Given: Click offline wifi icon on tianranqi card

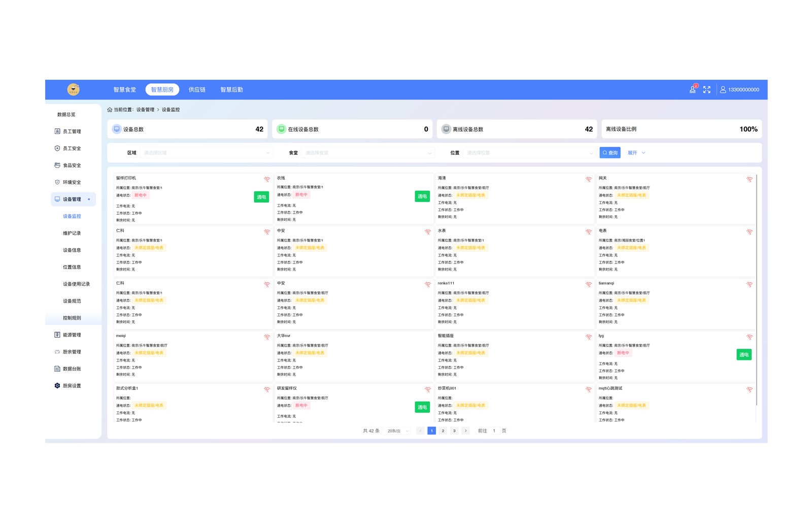Looking at the screenshot, I should click(750, 284).
